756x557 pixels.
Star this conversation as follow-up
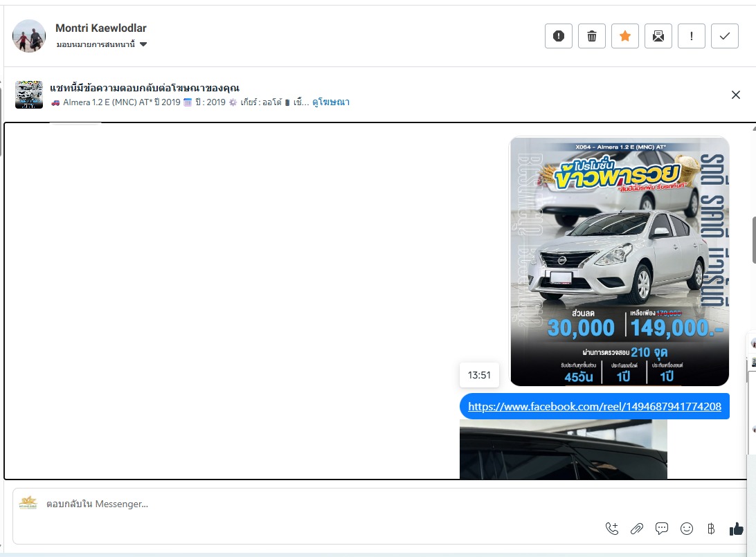625,36
